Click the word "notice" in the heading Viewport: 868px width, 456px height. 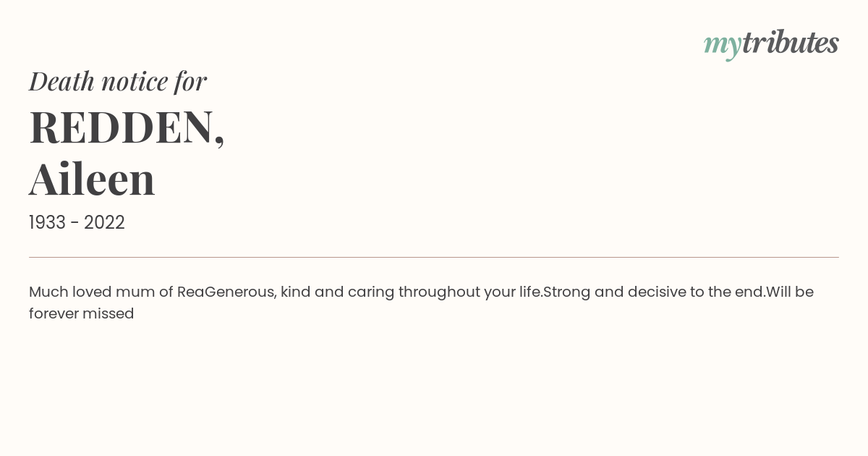click(x=135, y=82)
